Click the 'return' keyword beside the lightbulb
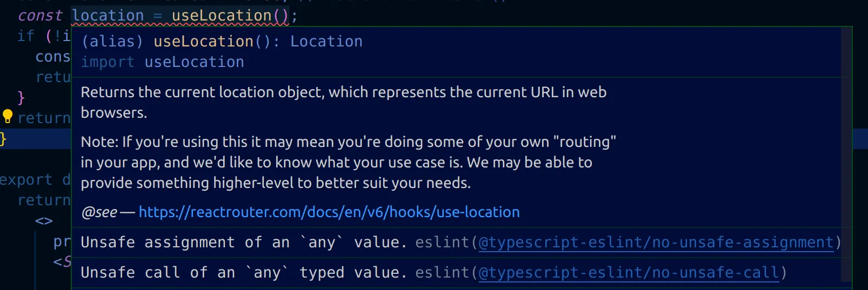 (44, 118)
